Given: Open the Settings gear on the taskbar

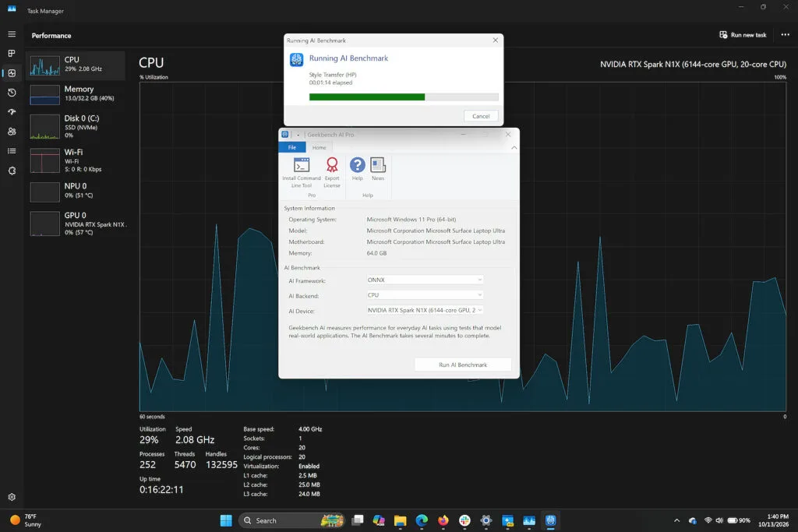Looking at the screenshot, I should tap(486, 520).
